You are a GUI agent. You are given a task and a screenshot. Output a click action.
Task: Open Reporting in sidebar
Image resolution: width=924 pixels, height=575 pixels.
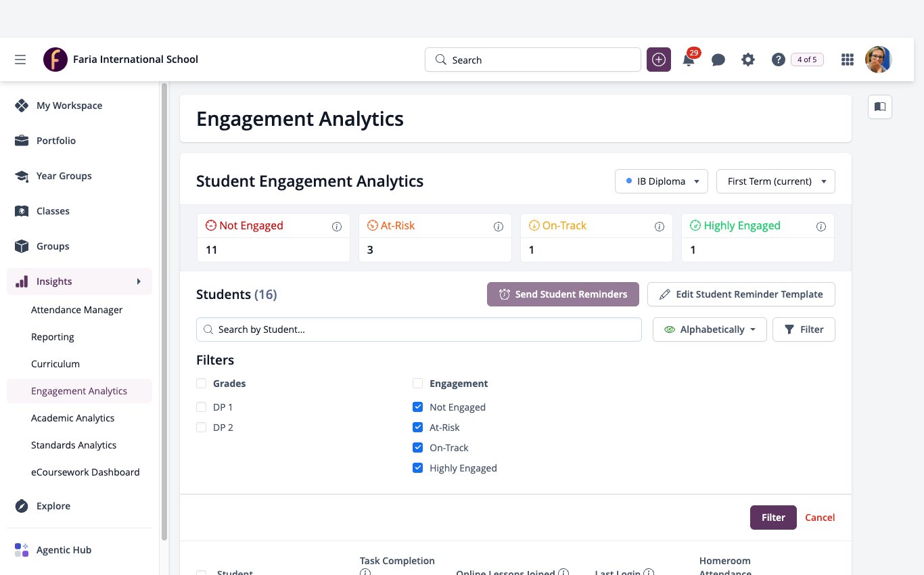pyautogui.click(x=53, y=337)
